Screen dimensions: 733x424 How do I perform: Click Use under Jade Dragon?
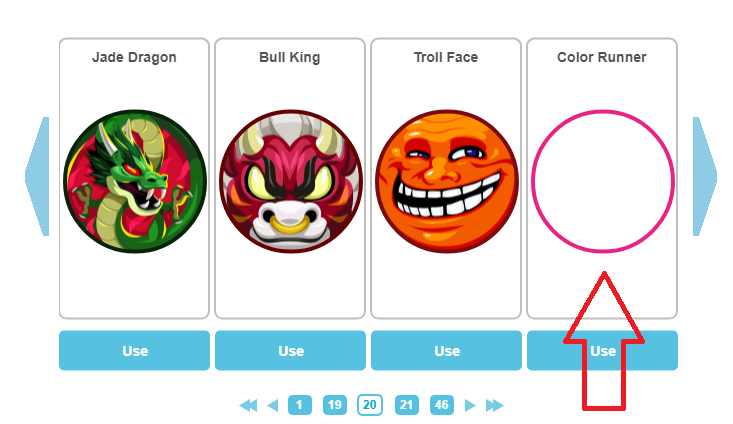point(135,351)
